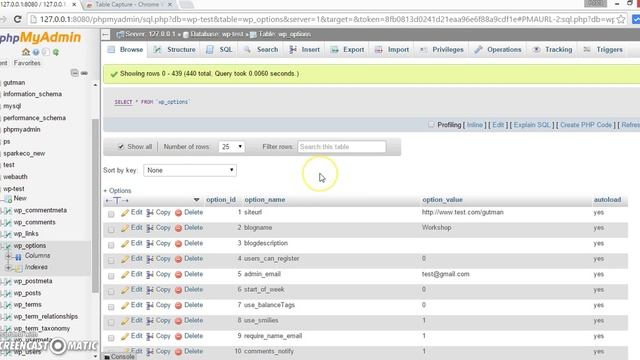Select the checkbox for use_smilies row
640x360 pixels.
[x=111, y=322]
